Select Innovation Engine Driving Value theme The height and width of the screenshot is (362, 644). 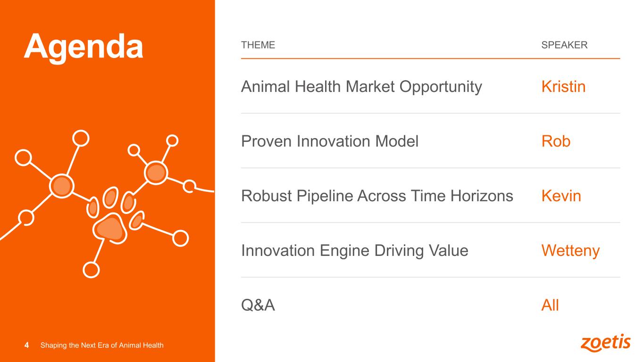pos(354,251)
